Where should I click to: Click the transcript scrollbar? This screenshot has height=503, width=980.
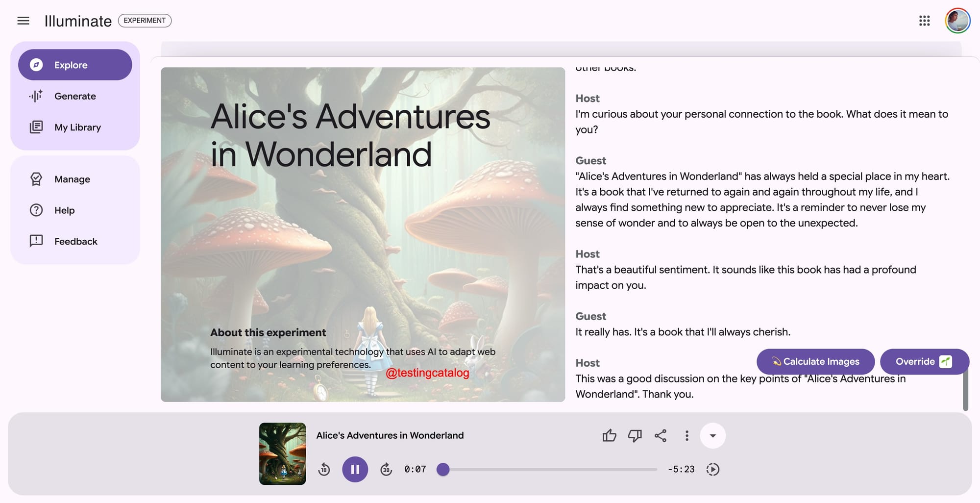coord(965,390)
